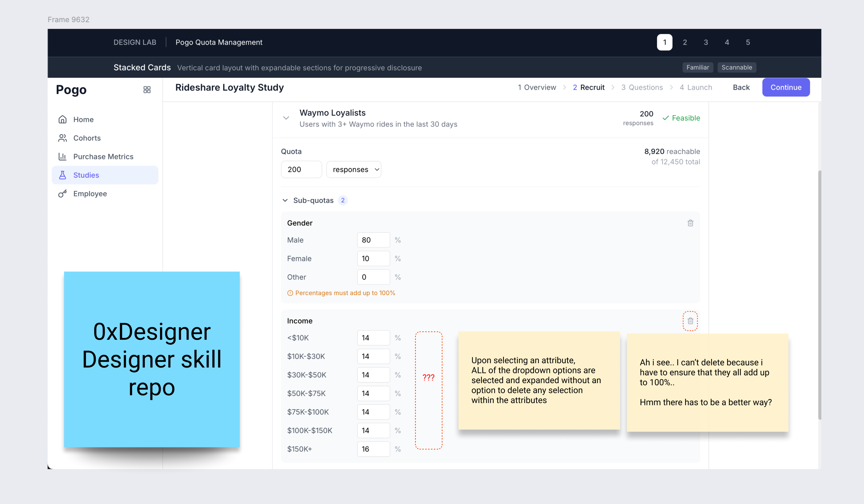Collapse the Waymo Loyalists card
The width and height of the screenshot is (864, 504).
coord(286,118)
